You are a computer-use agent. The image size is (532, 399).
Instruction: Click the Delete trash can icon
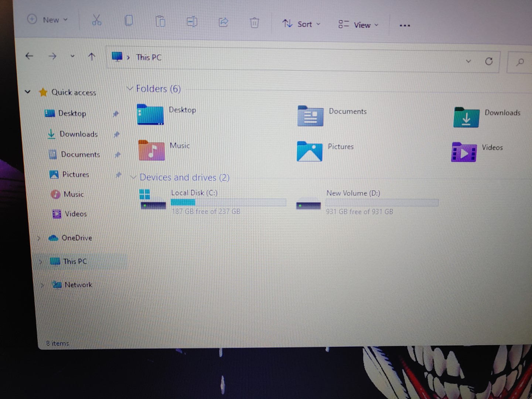coord(254,23)
